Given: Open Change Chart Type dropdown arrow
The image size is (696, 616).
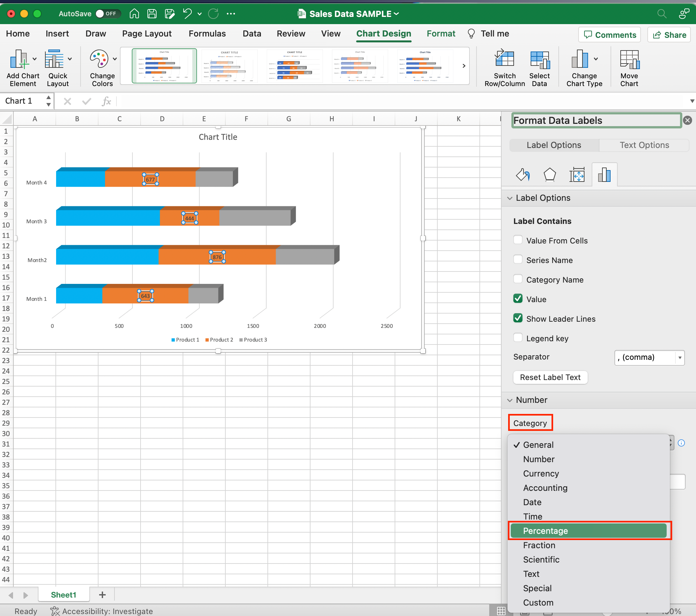Looking at the screenshot, I should 596,59.
